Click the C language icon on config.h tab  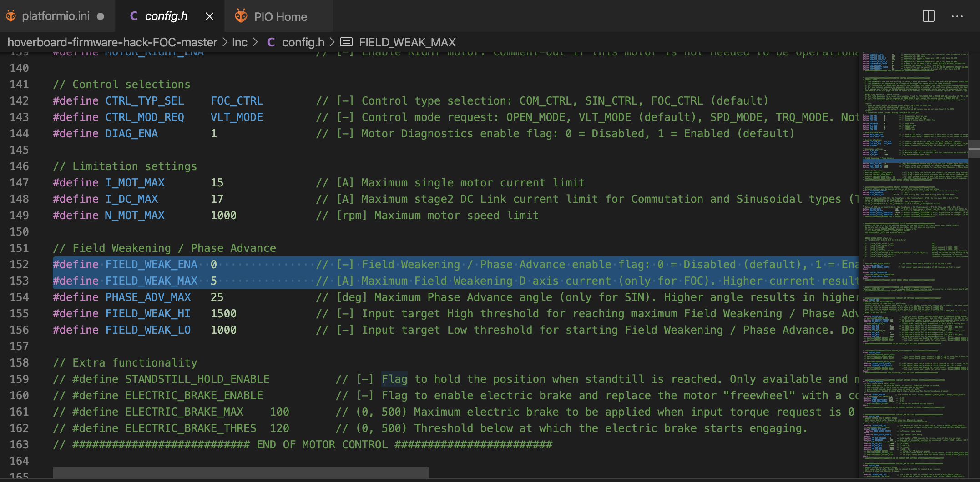(134, 16)
